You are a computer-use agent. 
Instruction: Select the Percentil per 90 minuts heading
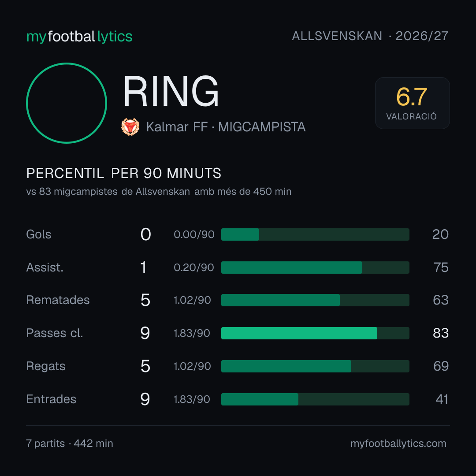[123, 173]
